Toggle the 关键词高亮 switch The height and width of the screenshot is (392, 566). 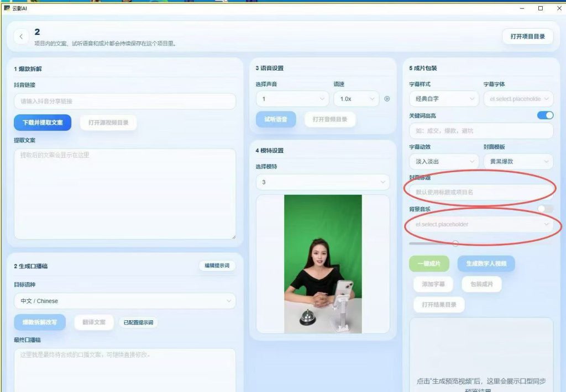click(545, 115)
